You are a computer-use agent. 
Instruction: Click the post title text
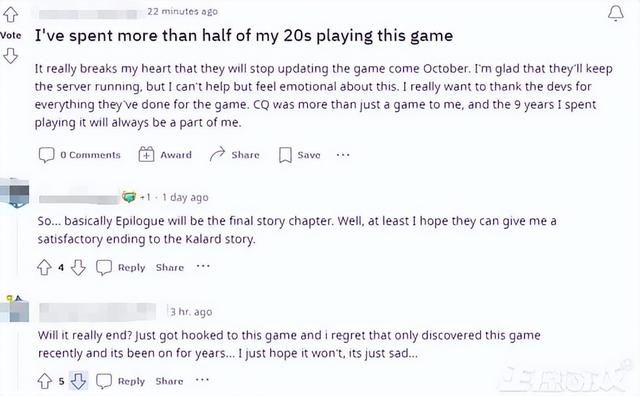click(x=244, y=36)
